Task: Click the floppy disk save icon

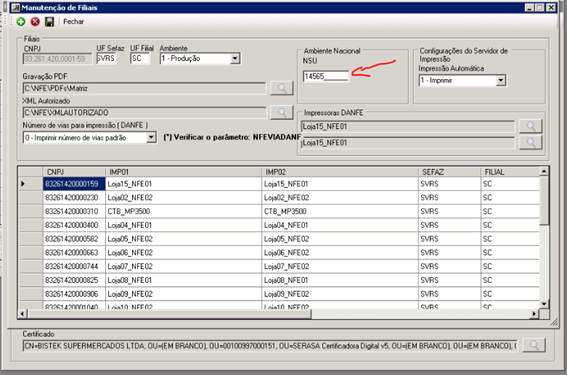Action: coord(50,22)
